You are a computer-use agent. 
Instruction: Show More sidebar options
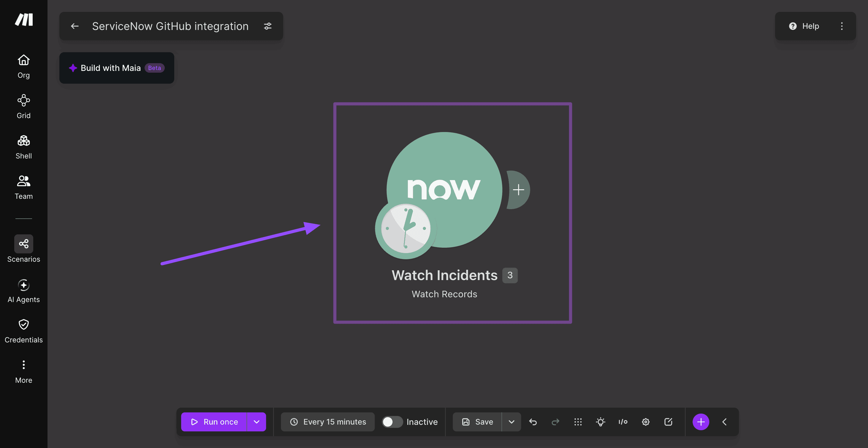[23, 372]
